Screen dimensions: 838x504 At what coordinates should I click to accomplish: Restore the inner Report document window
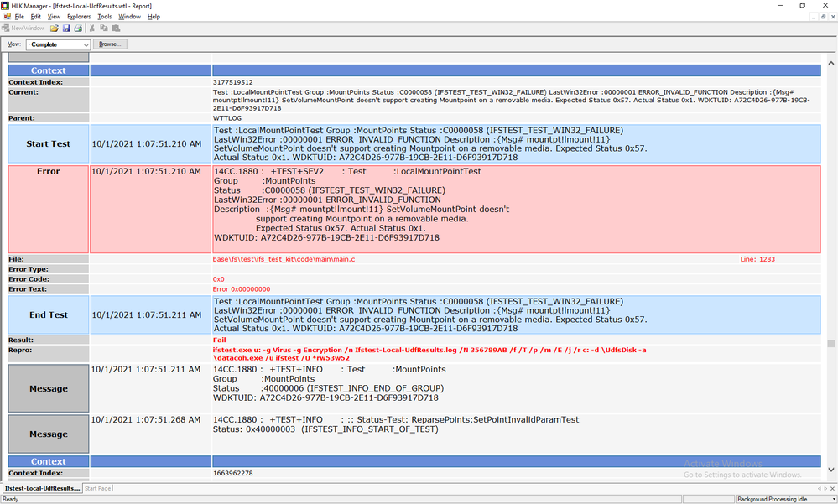pyautogui.click(x=823, y=17)
